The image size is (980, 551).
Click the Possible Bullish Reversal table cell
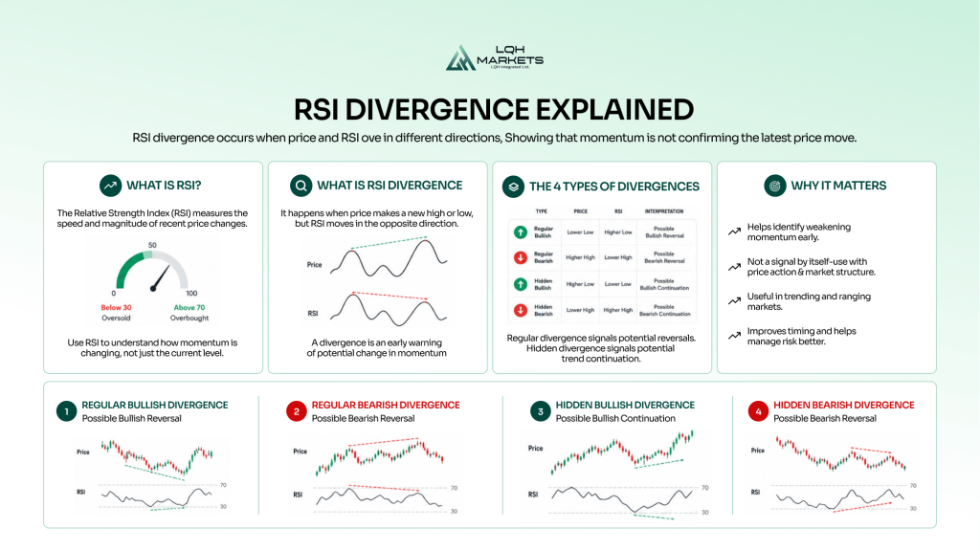(x=664, y=232)
